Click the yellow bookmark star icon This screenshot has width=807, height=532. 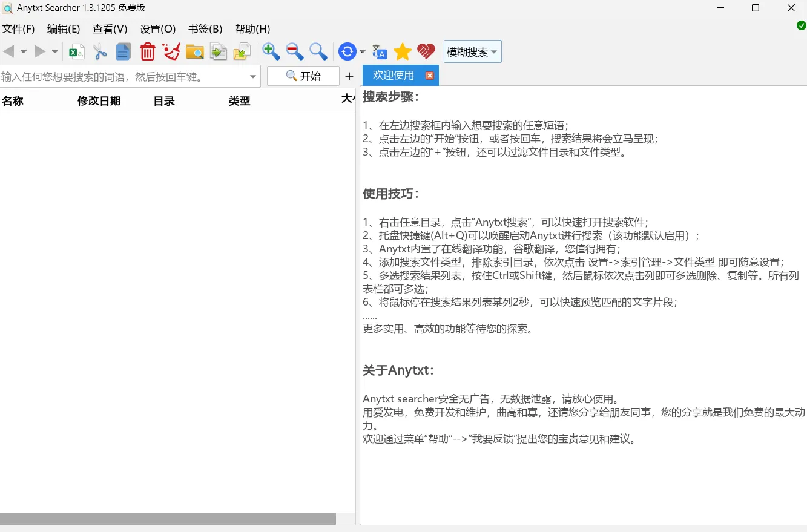(402, 51)
